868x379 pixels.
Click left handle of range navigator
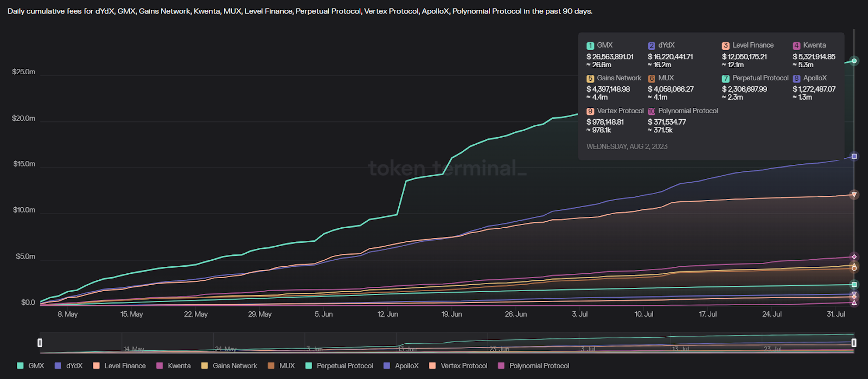pos(40,343)
